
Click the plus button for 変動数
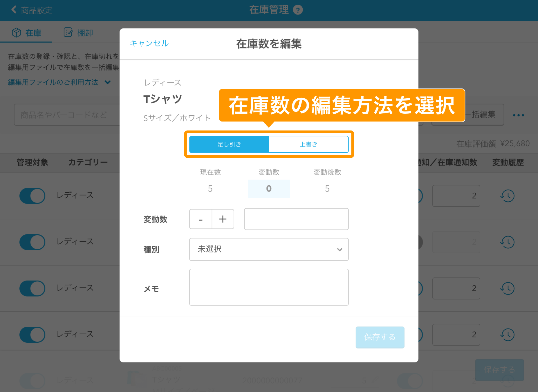point(223,219)
